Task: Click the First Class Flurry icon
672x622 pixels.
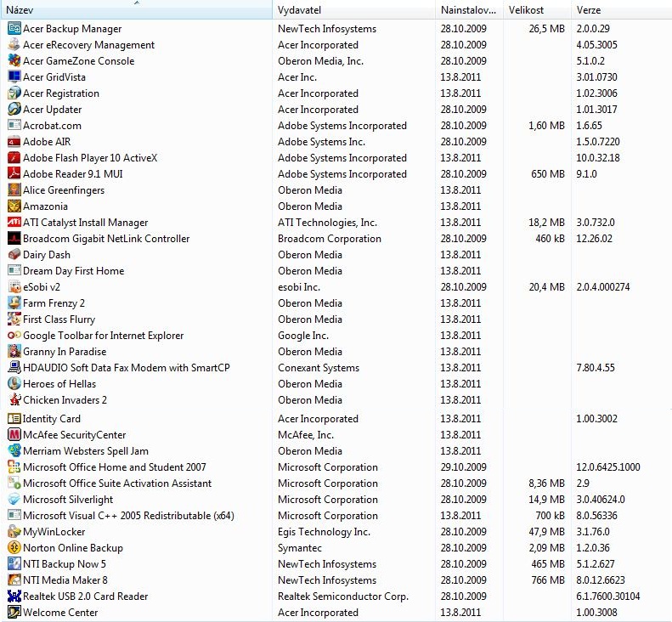Action: tap(14, 319)
